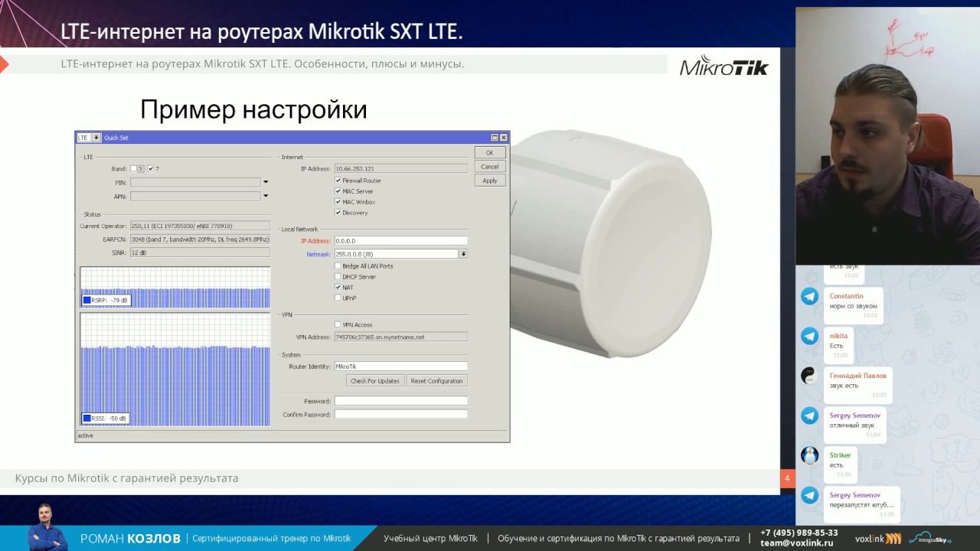Screen dimensions: 980x551
Task: Expand the APN field arrow
Action: [x=266, y=196]
